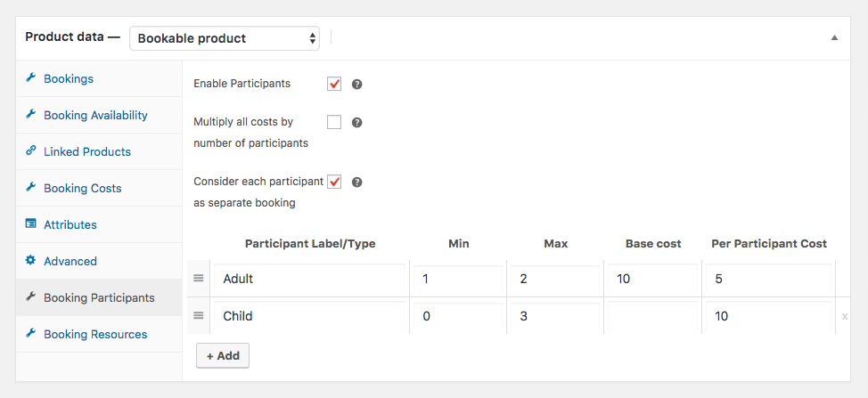868x398 pixels.
Task: Open the Booking Availability tab
Action: [x=95, y=115]
